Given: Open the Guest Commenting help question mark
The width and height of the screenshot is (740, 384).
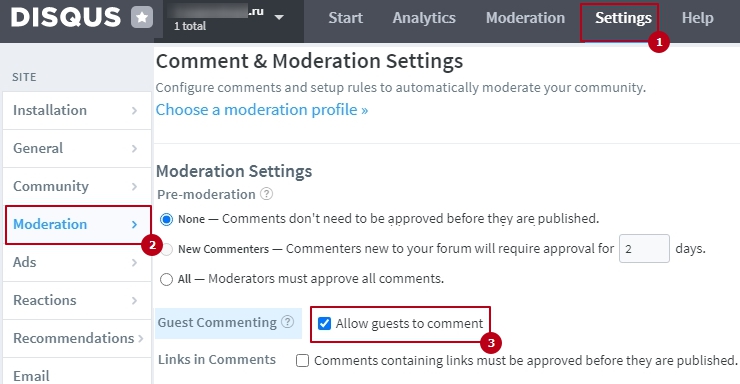Looking at the screenshot, I should [287, 322].
